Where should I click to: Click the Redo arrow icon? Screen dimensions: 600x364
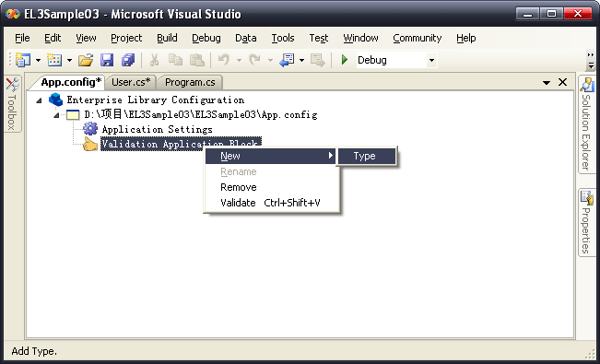pyautogui.click(x=254, y=60)
